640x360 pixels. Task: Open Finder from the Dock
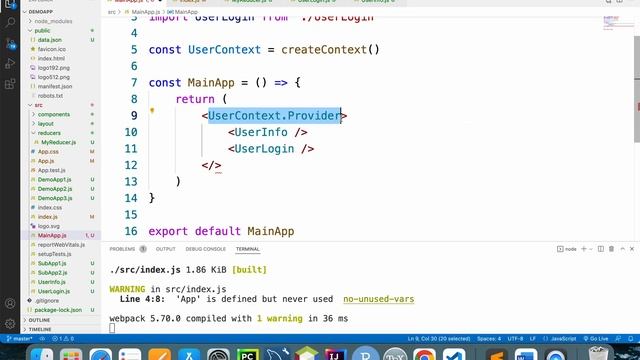tap(42, 353)
